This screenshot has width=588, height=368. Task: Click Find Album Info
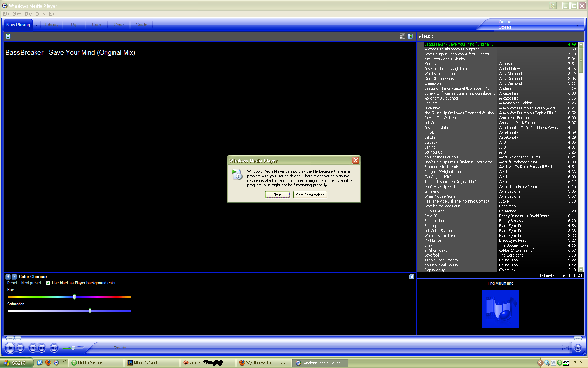tap(500, 284)
